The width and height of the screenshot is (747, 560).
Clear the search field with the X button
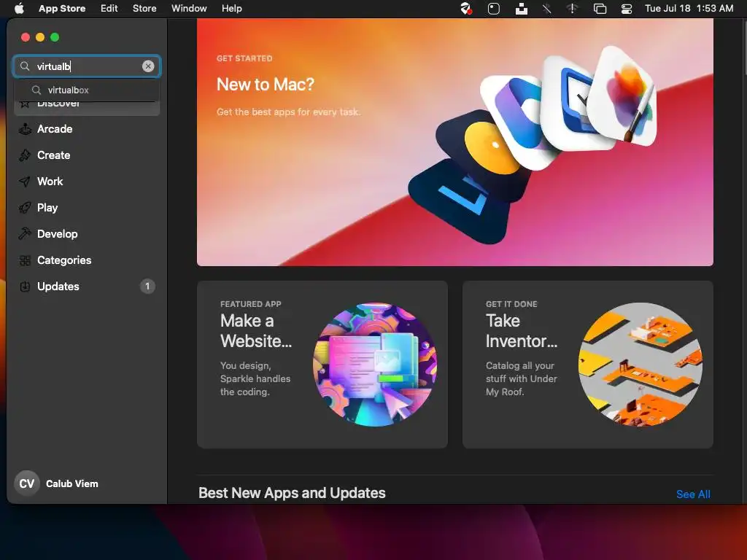pos(148,66)
